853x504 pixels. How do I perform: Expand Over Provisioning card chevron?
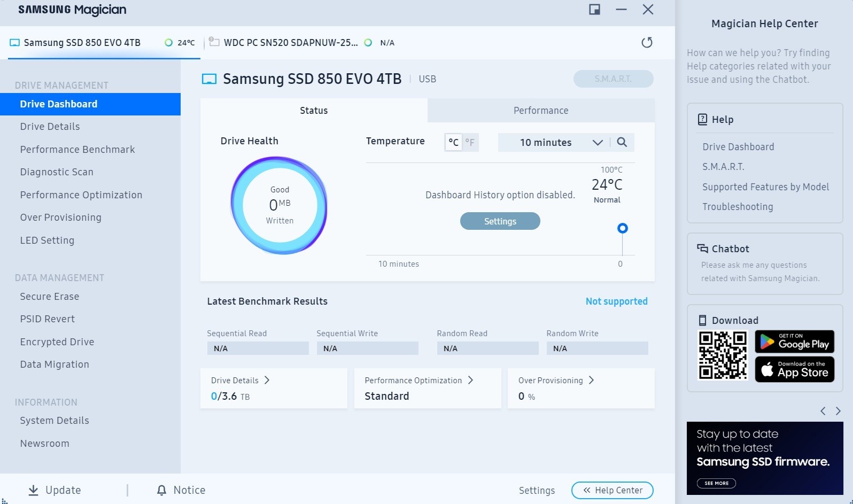tap(591, 380)
